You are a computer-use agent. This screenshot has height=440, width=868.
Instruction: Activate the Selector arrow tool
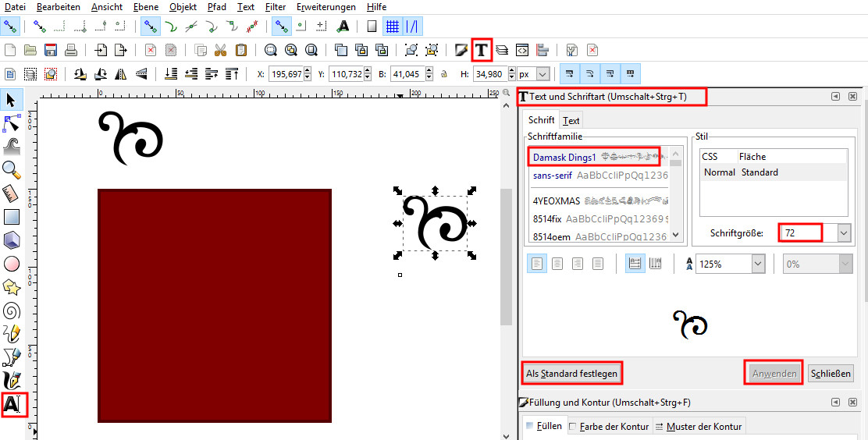tap(11, 100)
